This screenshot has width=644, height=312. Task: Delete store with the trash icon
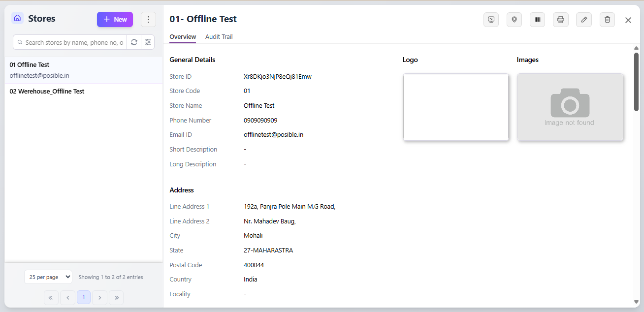[x=607, y=20]
